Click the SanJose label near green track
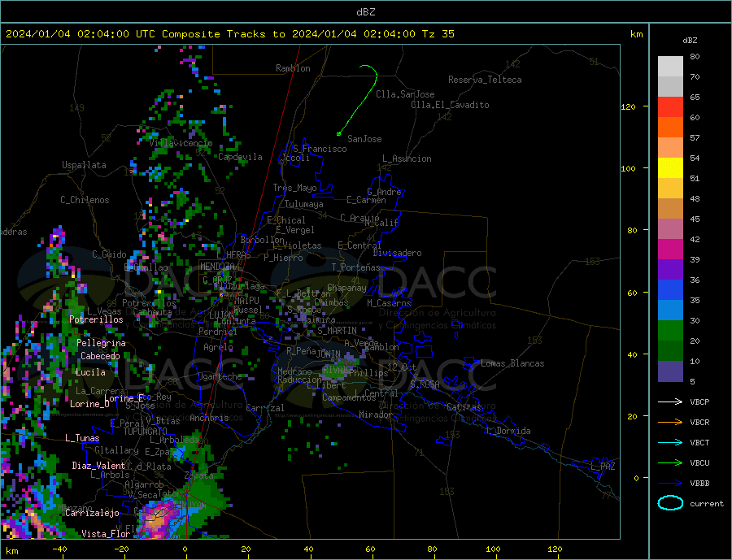The height and width of the screenshot is (560, 732). pyautogui.click(x=364, y=139)
